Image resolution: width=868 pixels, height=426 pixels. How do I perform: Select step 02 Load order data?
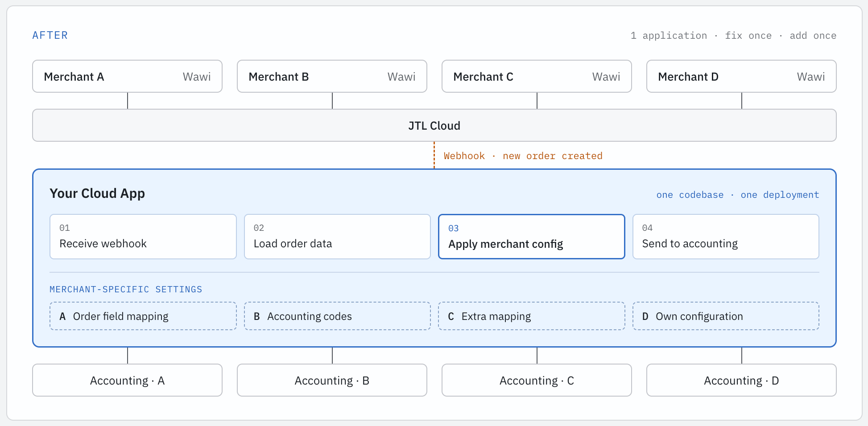(x=337, y=237)
